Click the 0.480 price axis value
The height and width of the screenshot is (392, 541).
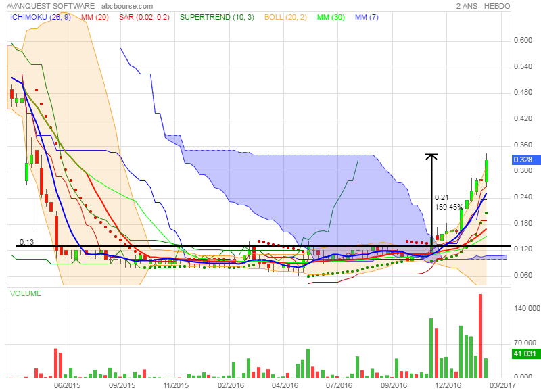tap(523, 93)
